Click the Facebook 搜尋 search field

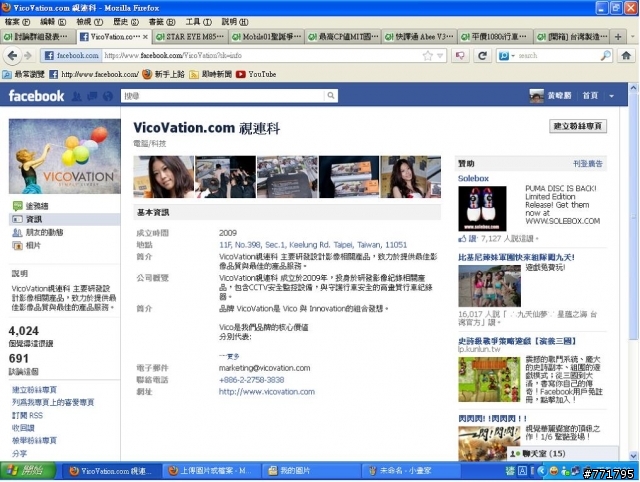point(223,96)
